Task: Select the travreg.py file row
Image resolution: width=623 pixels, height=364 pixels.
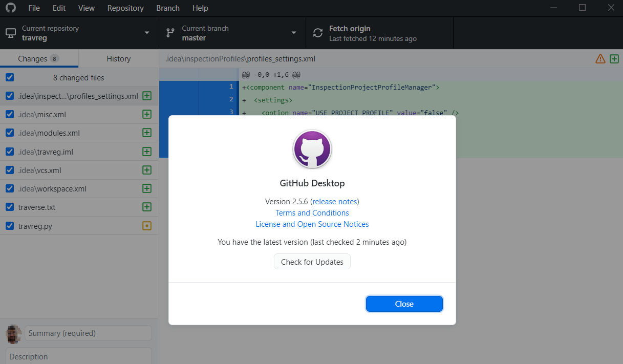Action: point(79,225)
